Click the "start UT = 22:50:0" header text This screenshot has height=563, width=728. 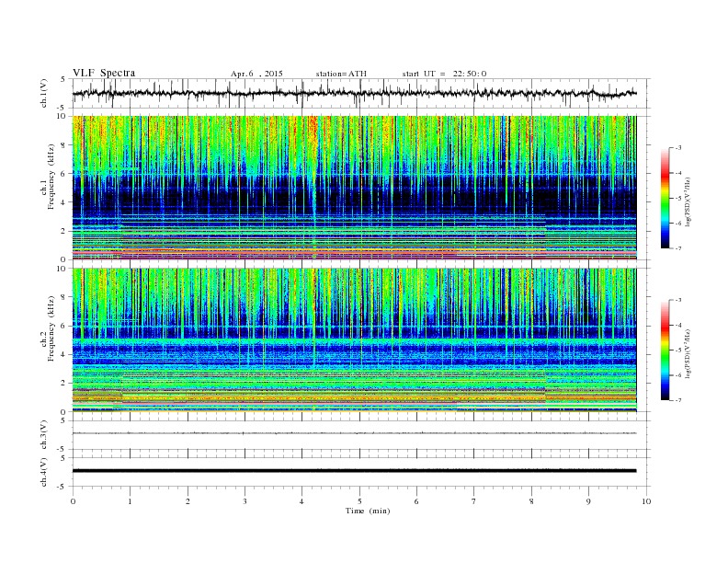pos(444,74)
